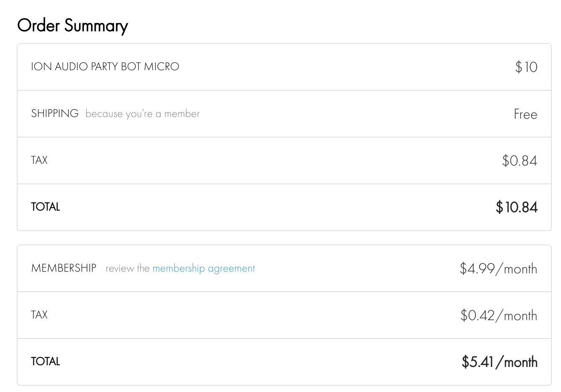Viewport: 561px width, 392px height.
Task: Click the 'review the' text before the link
Action: point(127,268)
